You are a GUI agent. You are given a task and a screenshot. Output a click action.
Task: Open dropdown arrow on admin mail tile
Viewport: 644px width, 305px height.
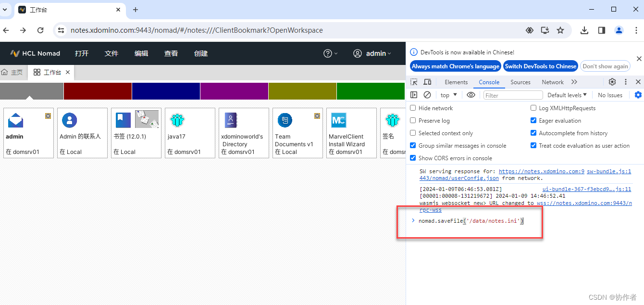tap(48, 115)
